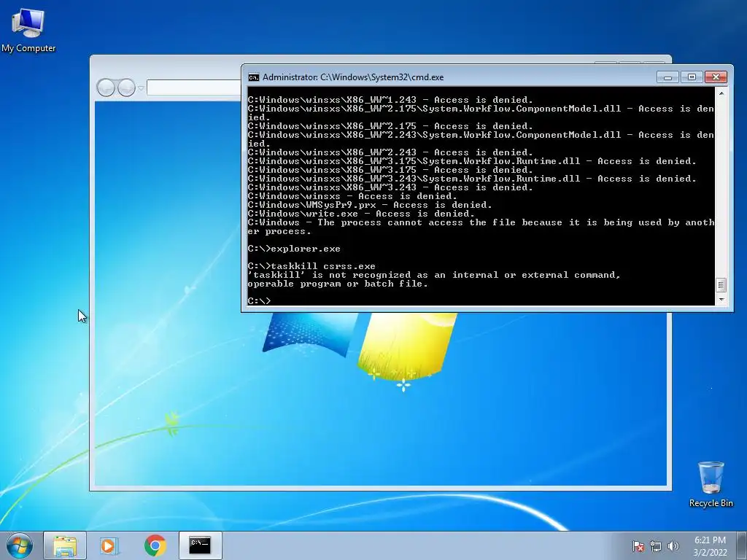Screen dimensions: 747x560
Task: Minimize the cmd.exe window
Action: (667, 77)
